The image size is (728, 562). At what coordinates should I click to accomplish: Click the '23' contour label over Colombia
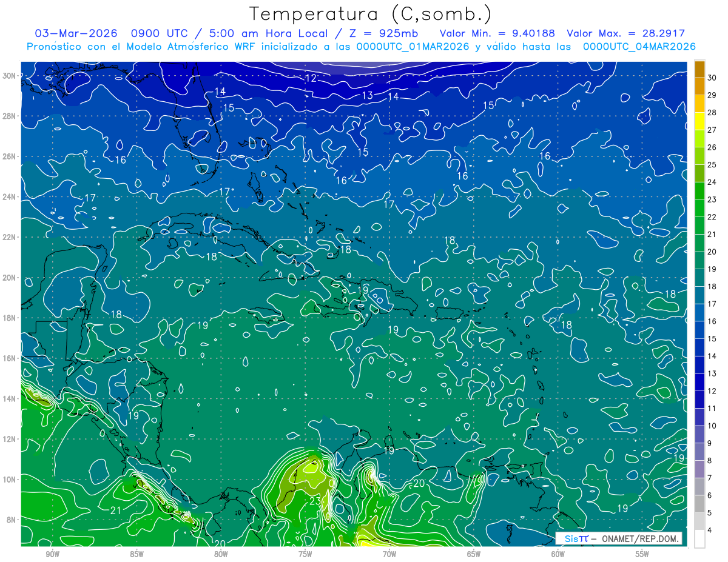click(x=315, y=501)
